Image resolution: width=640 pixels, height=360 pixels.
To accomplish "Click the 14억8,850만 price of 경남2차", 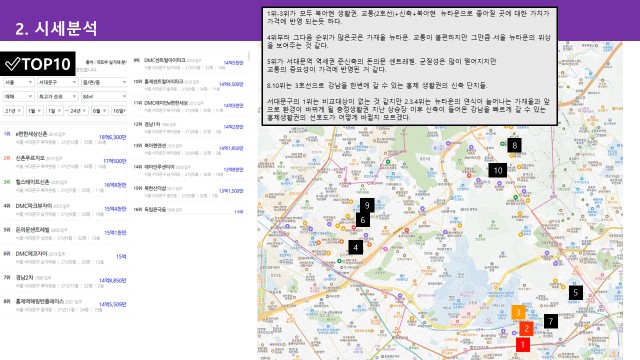I will point(112,280).
